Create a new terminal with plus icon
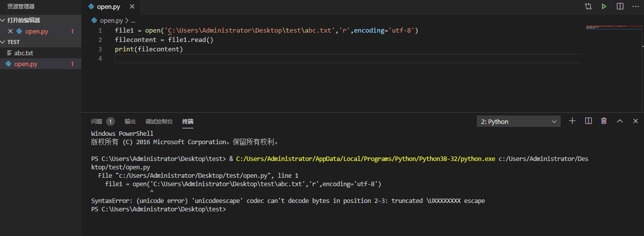This screenshot has height=236, width=644. [x=572, y=121]
